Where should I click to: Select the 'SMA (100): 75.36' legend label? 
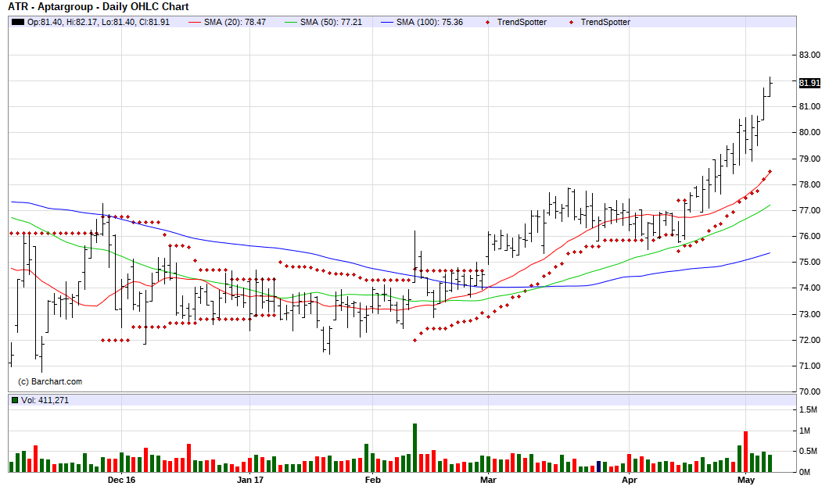[x=429, y=22]
